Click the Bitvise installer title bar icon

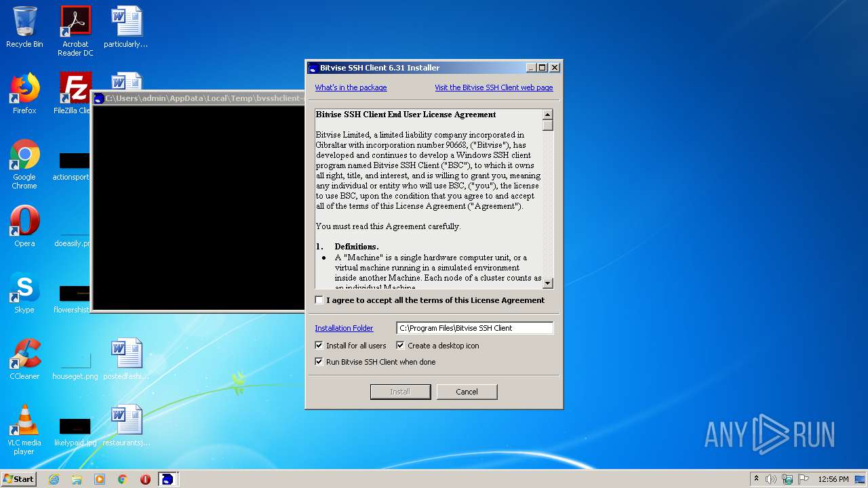pos(313,68)
